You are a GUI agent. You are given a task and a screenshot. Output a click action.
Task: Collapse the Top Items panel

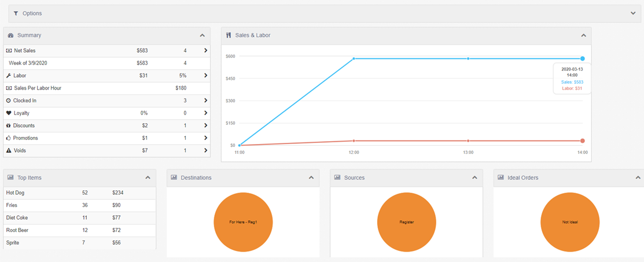(148, 178)
